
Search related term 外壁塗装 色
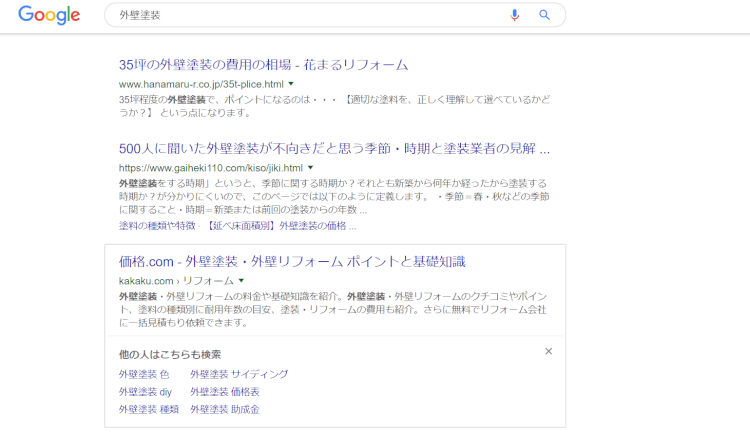click(144, 374)
